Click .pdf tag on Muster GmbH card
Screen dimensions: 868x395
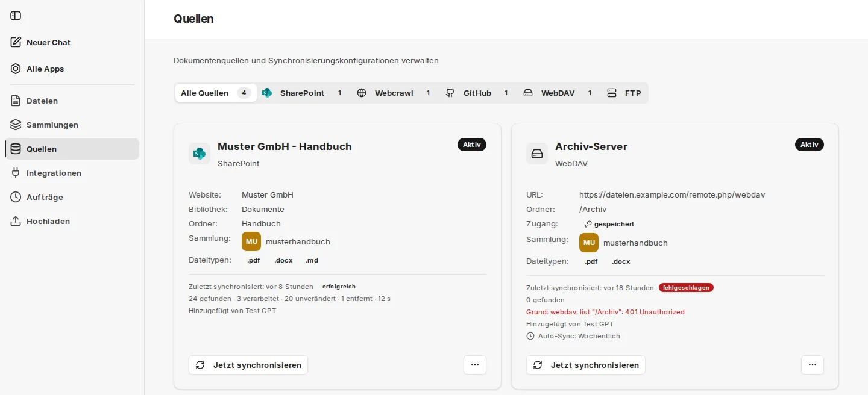[254, 260]
